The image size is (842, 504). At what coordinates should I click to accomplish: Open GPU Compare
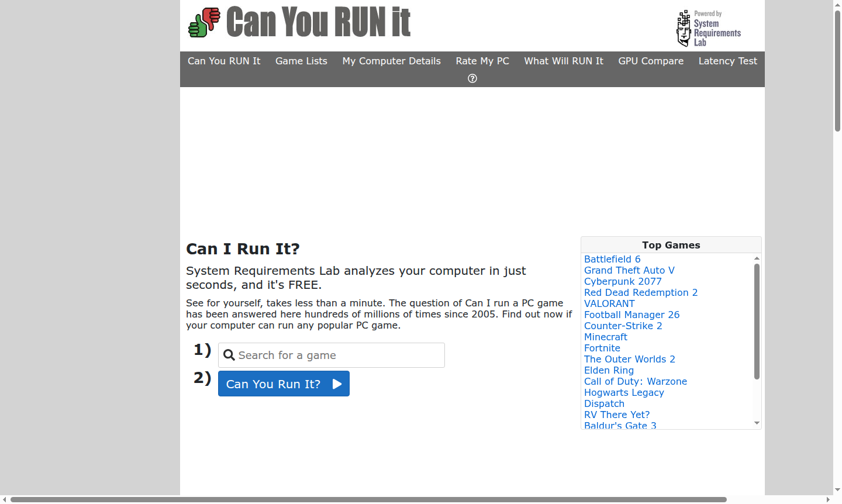[x=651, y=61]
